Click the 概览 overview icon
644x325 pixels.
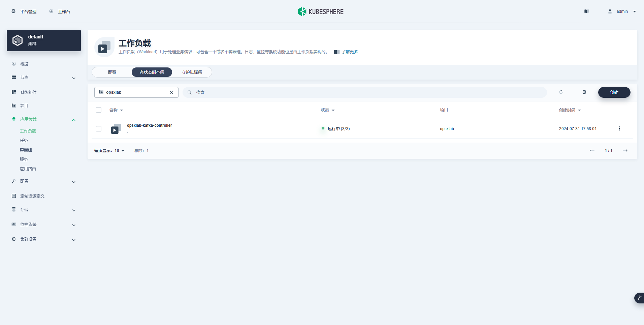tap(14, 64)
